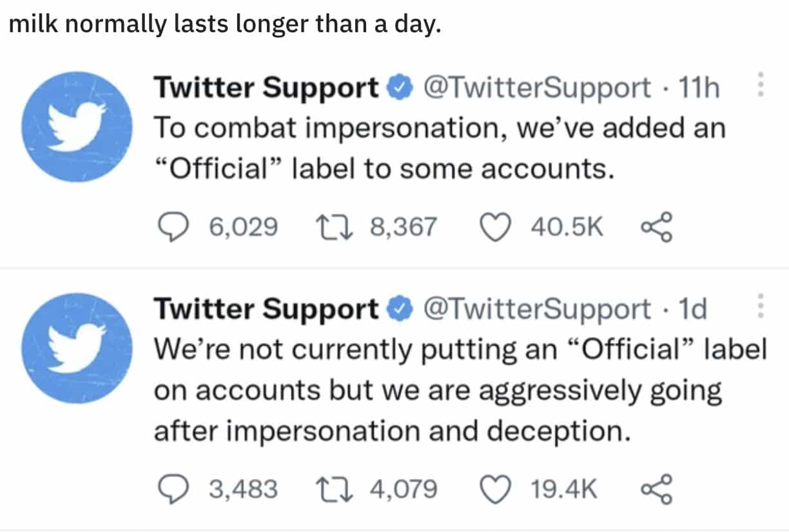Click verified badge on the second tweet
This screenshot has height=532, width=789.
[398, 310]
